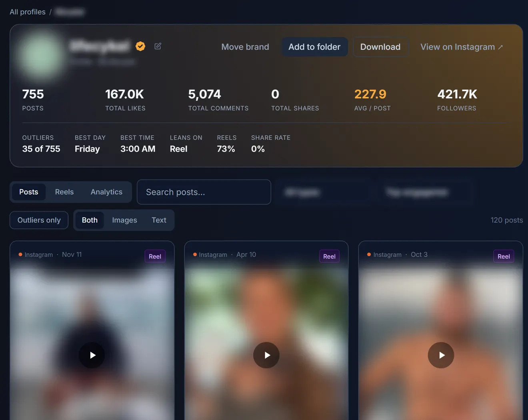The width and height of the screenshot is (528, 420).
Task: Select the Text view option
Action: click(x=159, y=220)
